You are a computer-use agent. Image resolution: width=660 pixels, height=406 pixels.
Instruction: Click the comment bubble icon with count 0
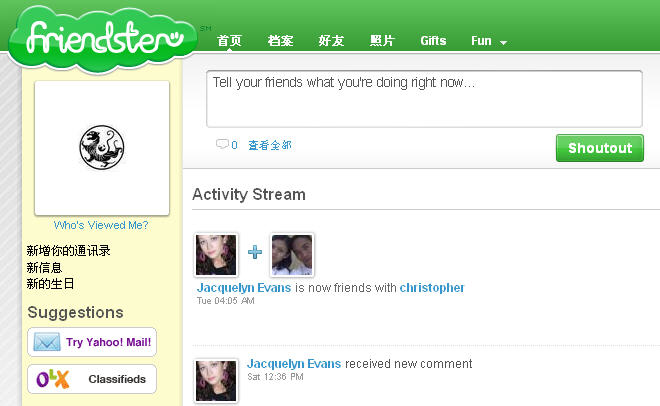[226, 145]
